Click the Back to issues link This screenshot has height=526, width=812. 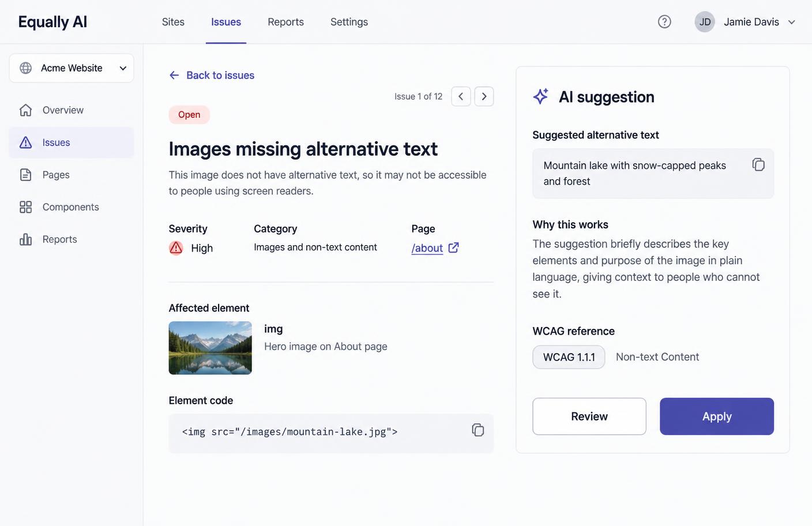[220, 76]
